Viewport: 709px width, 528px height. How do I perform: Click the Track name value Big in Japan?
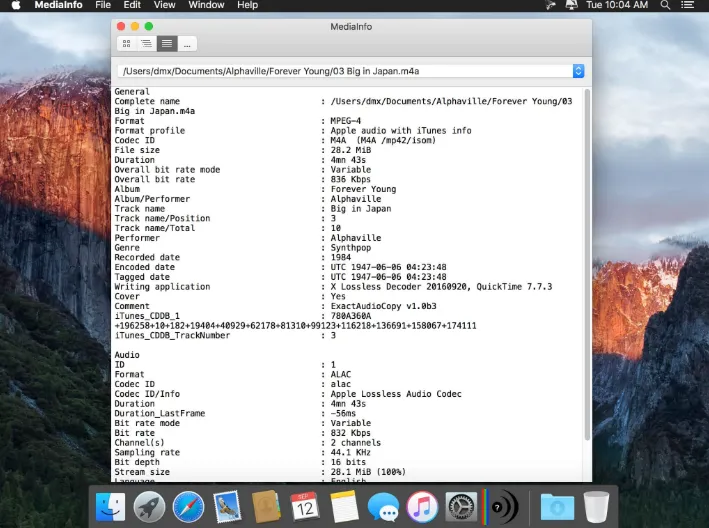[361, 208]
